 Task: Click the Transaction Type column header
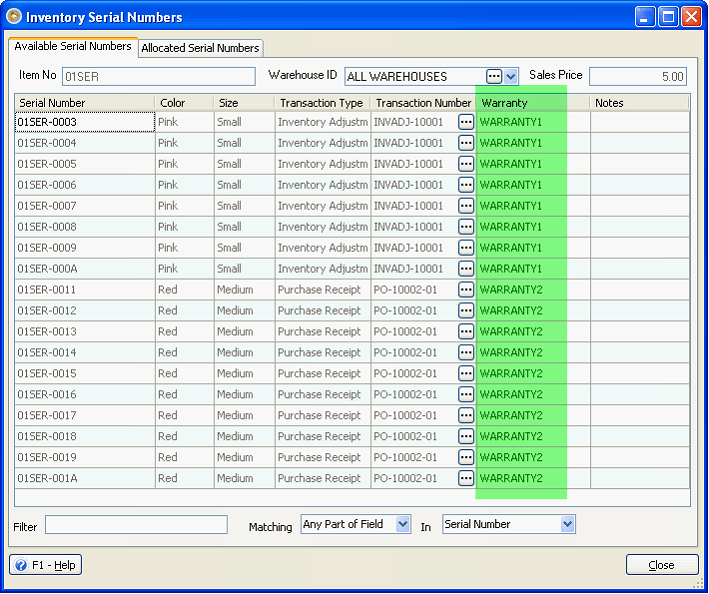(x=323, y=103)
